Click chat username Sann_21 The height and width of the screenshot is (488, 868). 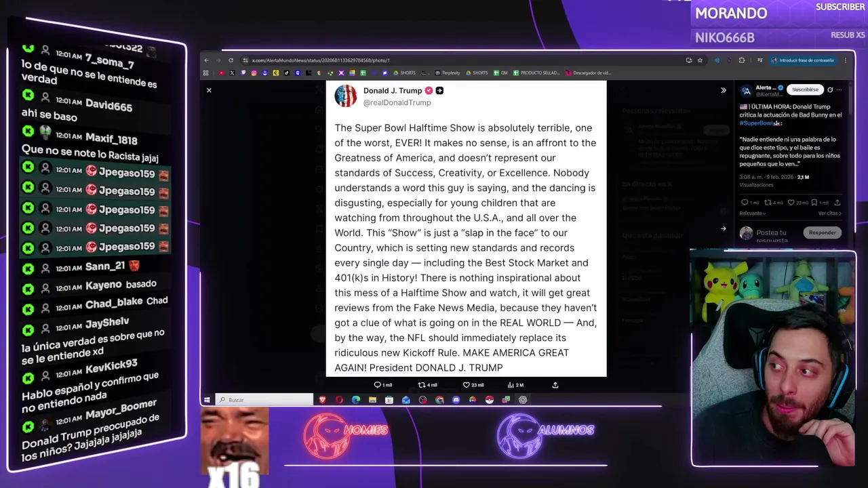click(x=105, y=266)
